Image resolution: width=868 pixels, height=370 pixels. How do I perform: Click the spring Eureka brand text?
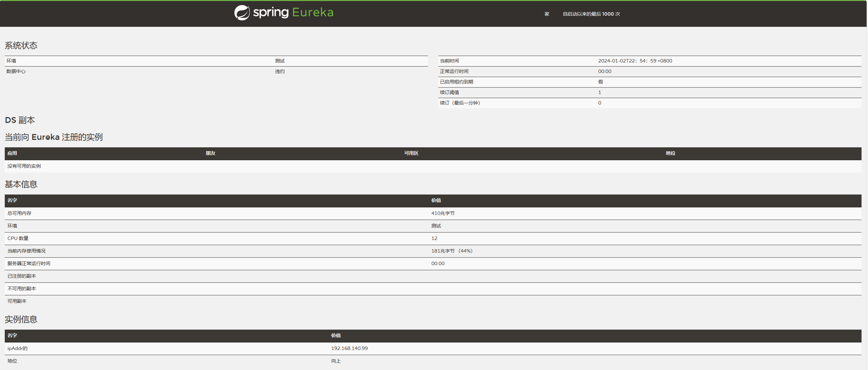coord(293,13)
